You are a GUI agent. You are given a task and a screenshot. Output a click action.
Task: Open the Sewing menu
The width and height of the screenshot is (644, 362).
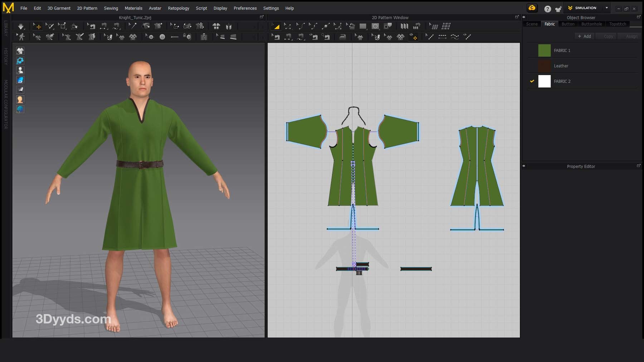pyautogui.click(x=111, y=8)
